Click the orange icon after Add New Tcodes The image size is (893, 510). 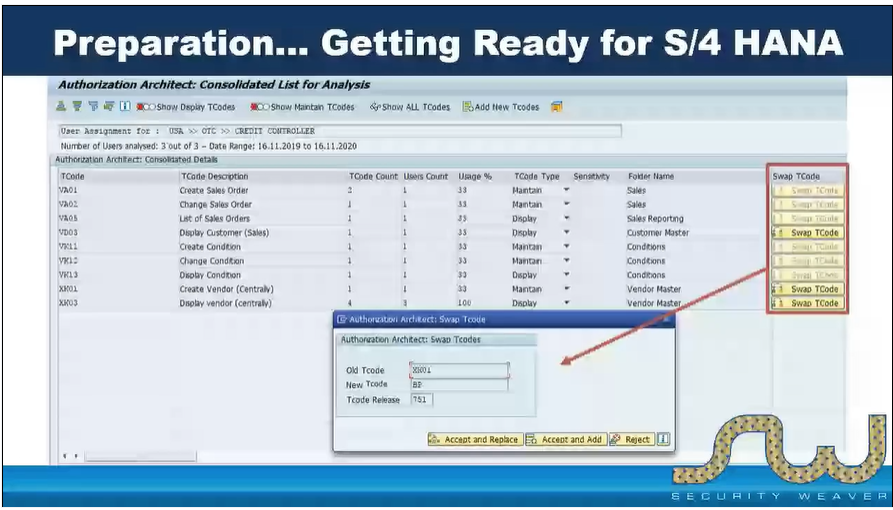click(557, 107)
